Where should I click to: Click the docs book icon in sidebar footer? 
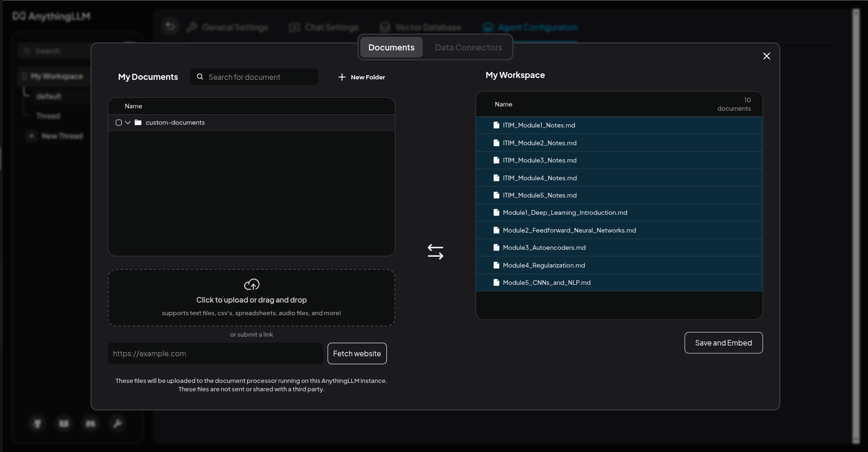[x=64, y=424]
